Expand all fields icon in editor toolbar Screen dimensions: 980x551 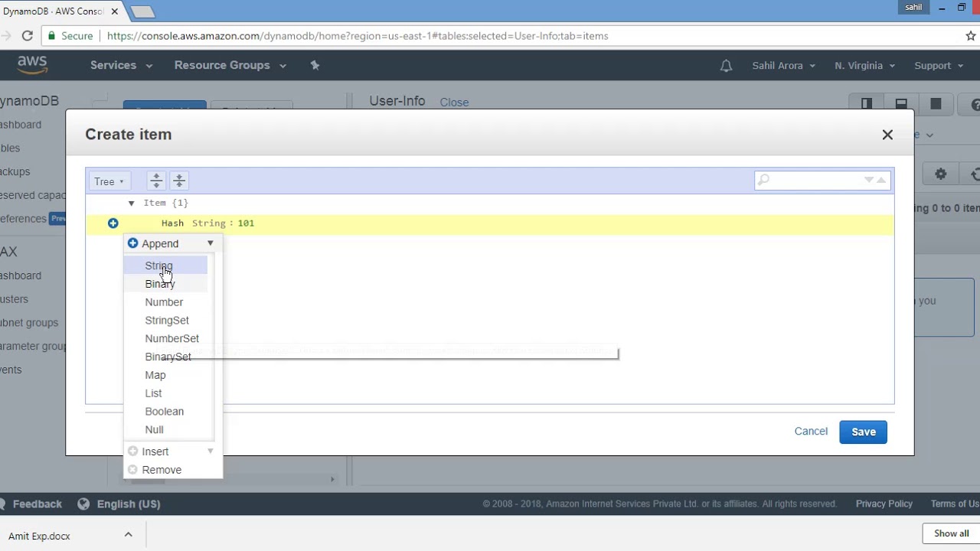[x=156, y=181]
